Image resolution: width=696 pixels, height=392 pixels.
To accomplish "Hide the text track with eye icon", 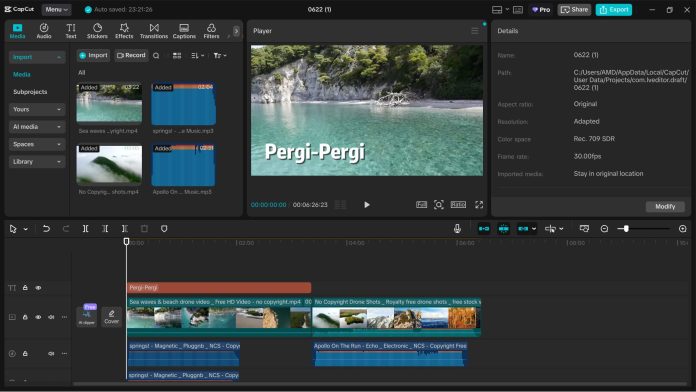I will pyautogui.click(x=38, y=288).
